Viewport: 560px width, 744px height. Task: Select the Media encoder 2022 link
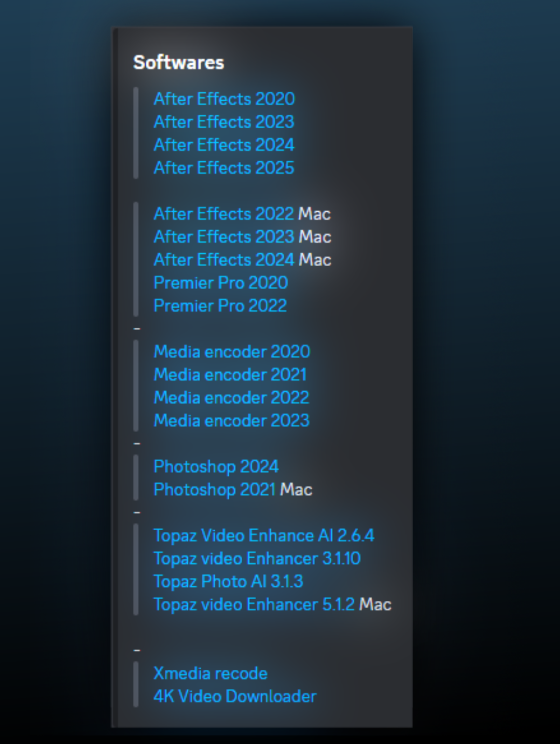pyautogui.click(x=231, y=397)
